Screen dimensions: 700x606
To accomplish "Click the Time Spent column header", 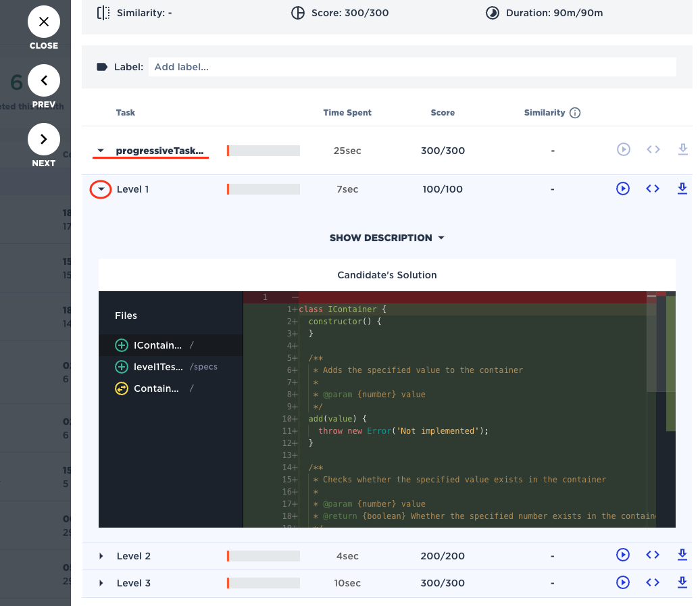I will 347,113.
